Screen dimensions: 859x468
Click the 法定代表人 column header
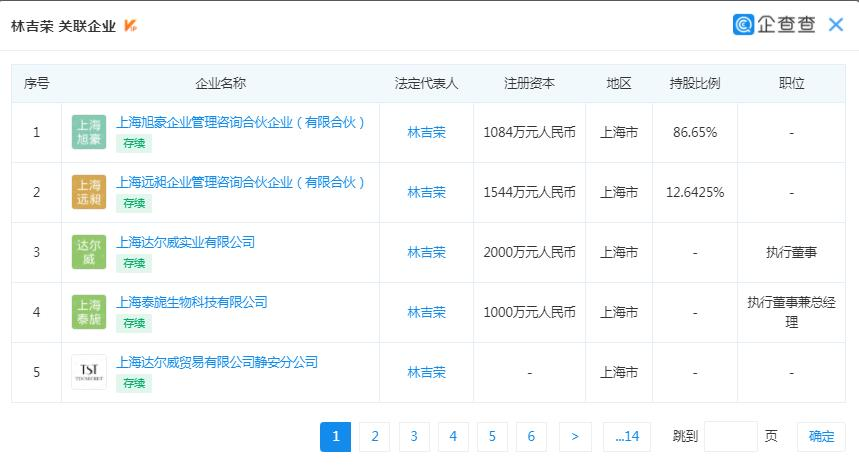tap(426, 83)
